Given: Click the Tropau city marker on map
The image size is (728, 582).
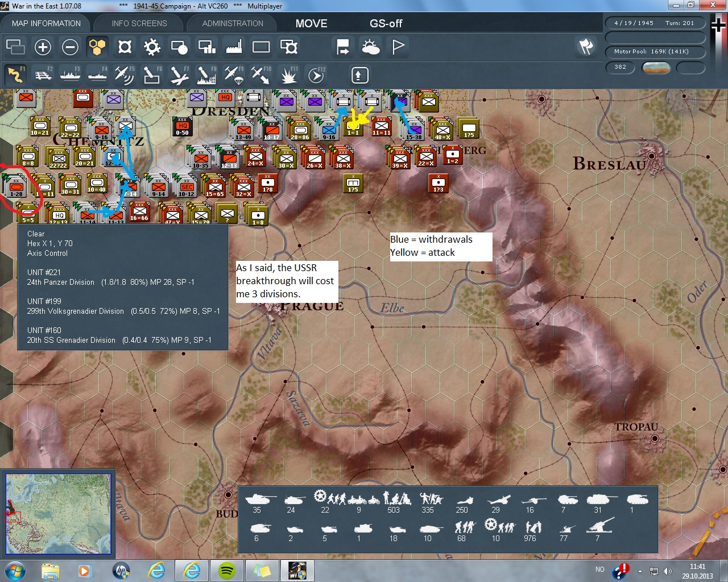Looking at the screenshot, I should pyautogui.click(x=655, y=438).
